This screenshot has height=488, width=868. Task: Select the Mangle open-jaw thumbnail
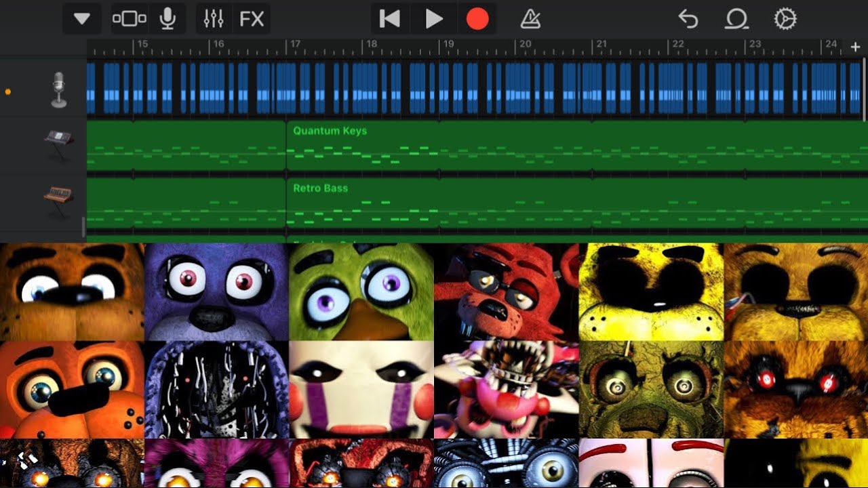[x=506, y=390]
